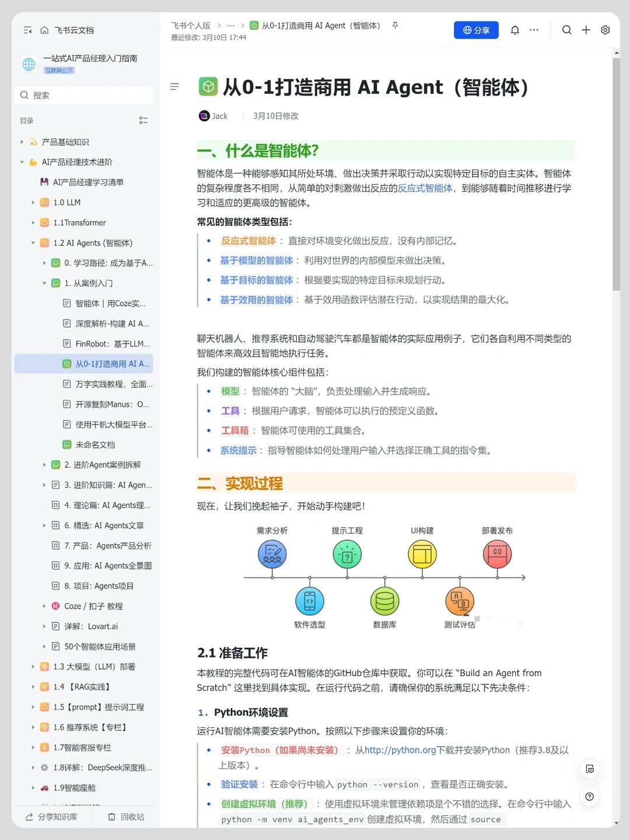Image resolution: width=630 pixels, height=840 pixels.
Task: Click the floating document tool icon at bottom right
Action: [x=590, y=769]
